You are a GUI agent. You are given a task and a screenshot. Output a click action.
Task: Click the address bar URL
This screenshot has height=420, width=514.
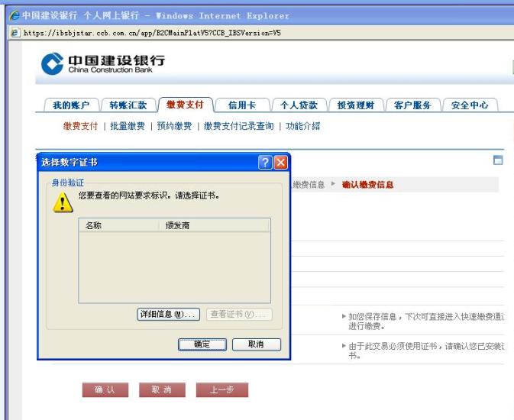[152, 33]
